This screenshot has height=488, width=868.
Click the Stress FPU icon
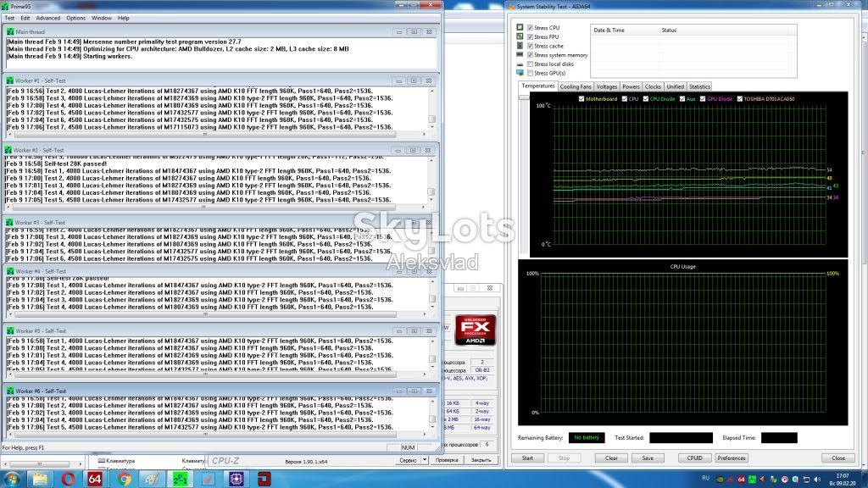pos(520,36)
